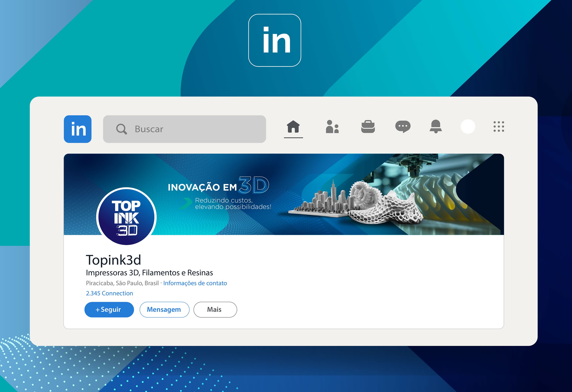Click the Topink3d profile name
The image size is (572, 392).
tap(113, 260)
